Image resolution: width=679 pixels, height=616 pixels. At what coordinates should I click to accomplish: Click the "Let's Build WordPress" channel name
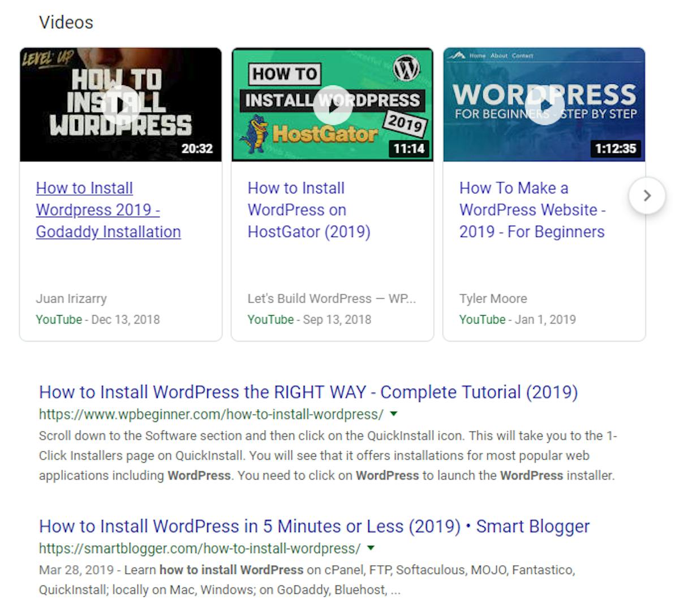[332, 299]
